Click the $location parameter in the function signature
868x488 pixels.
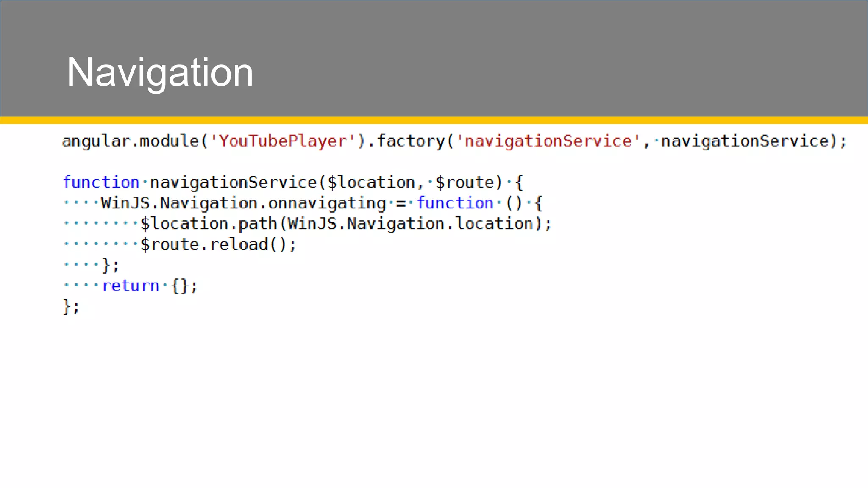pyautogui.click(x=371, y=182)
